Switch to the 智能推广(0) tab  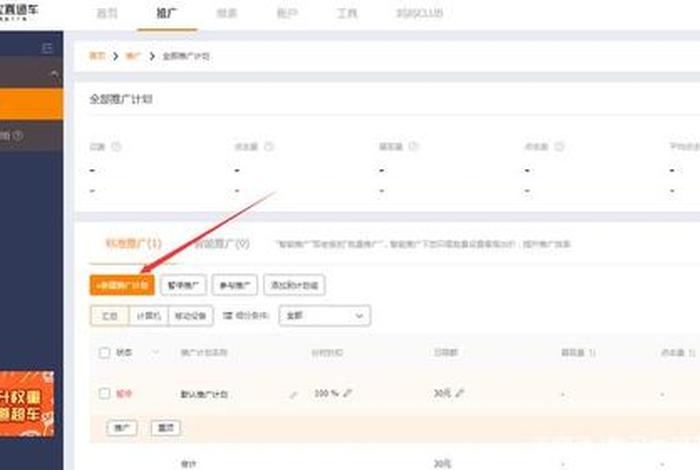tap(222, 244)
